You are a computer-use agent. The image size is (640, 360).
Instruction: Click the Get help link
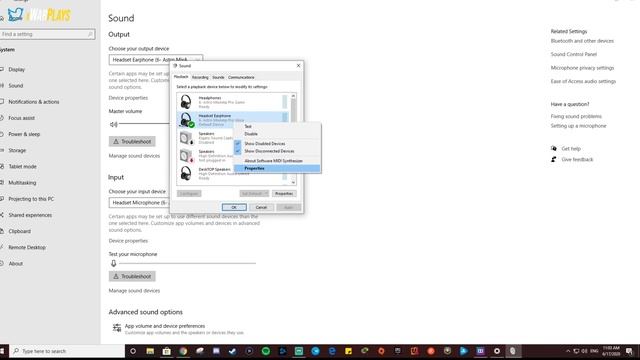point(571,149)
